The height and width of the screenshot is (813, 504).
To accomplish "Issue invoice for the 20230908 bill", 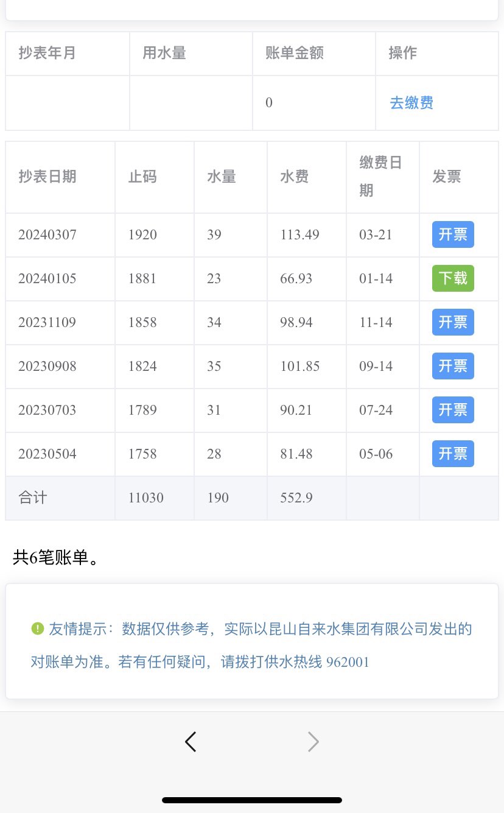I will [453, 367].
